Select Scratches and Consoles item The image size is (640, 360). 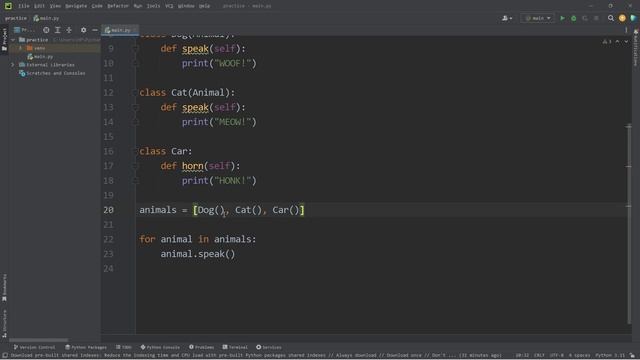[52, 73]
